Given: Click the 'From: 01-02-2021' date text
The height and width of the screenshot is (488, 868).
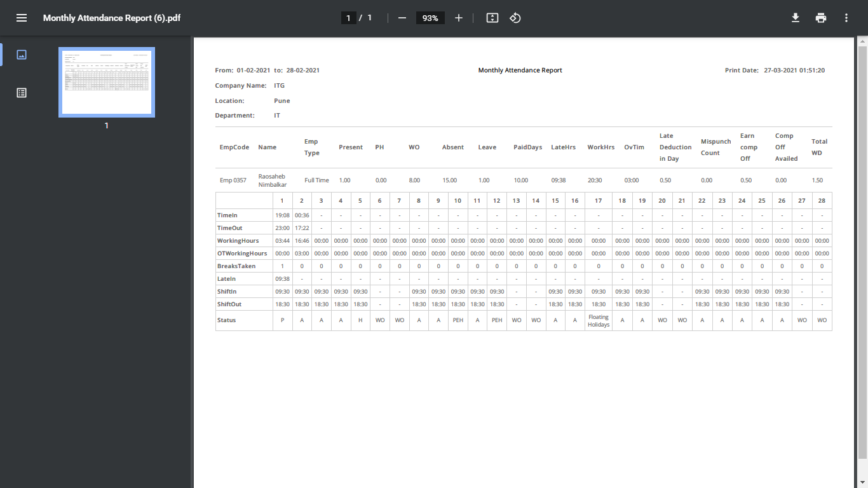Looking at the screenshot, I should tap(243, 71).
